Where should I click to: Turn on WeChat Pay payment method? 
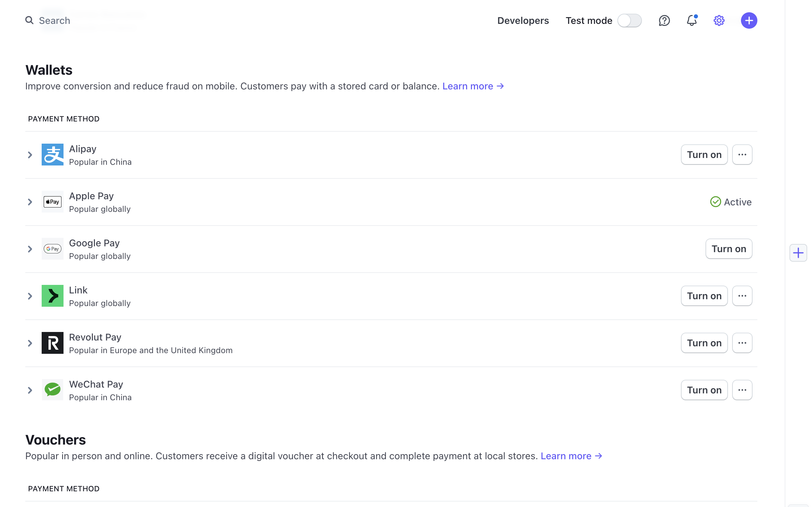704,390
